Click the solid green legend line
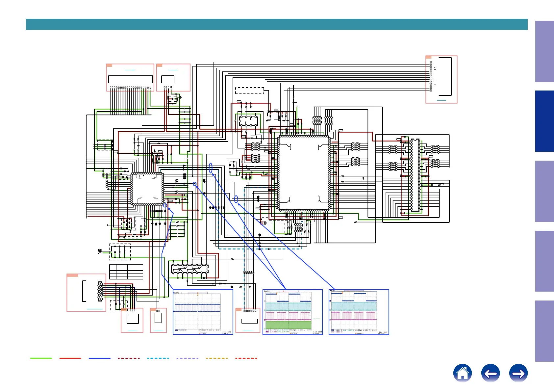 click(41, 358)
